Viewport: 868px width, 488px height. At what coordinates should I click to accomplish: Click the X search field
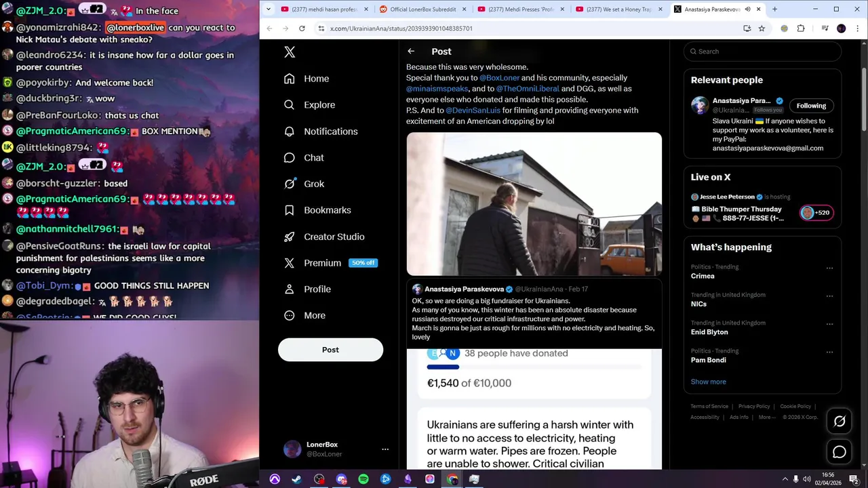762,52
